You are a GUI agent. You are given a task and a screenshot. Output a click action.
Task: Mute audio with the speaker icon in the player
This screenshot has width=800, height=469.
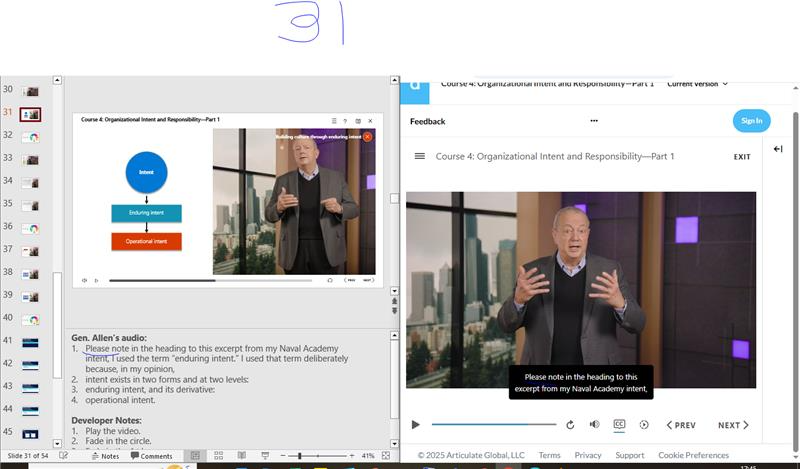[x=594, y=425]
